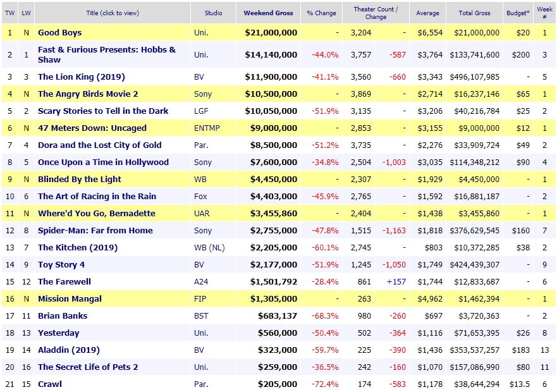This screenshot has height=392, width=557.
Task: Sort by the Weekend Gross column header
Action: 268,13
